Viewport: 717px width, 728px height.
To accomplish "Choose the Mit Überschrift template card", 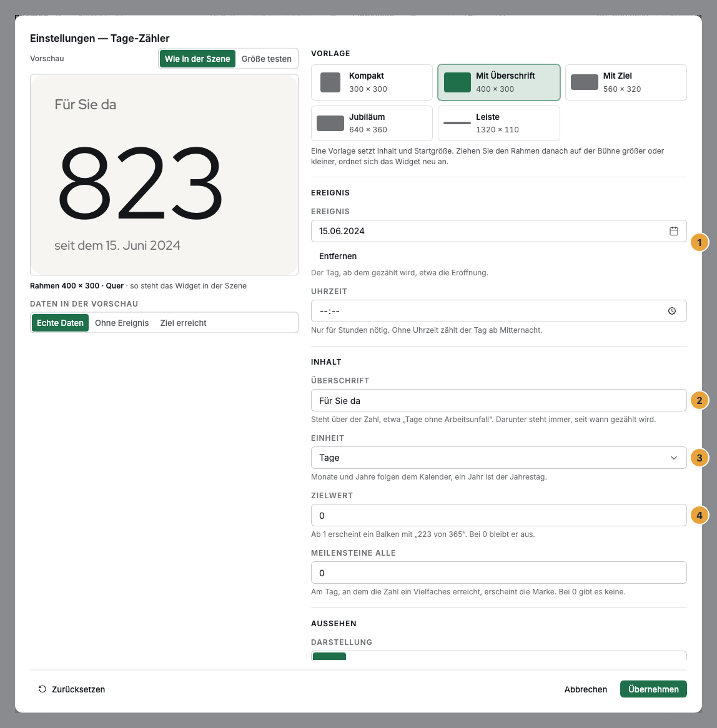I will (499, 82).
